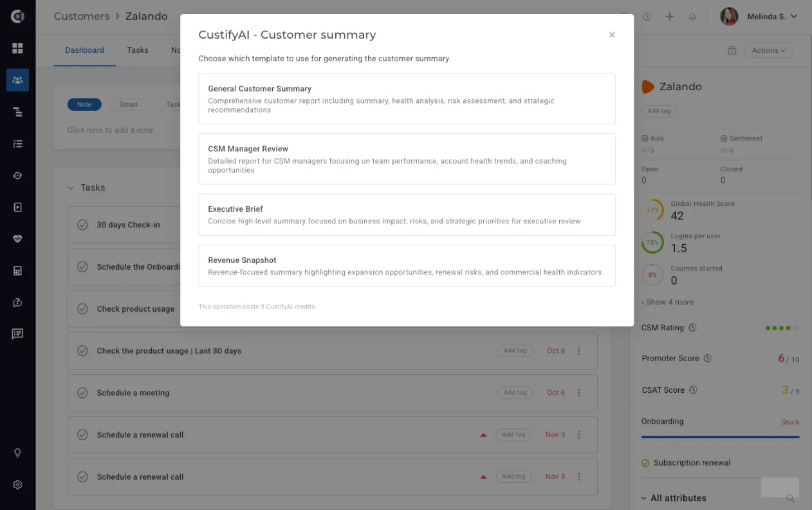Open the calculator icon in the sidebar
This screenshot has width=812, height=510.
pyautogui.click(x=17, y=270)
